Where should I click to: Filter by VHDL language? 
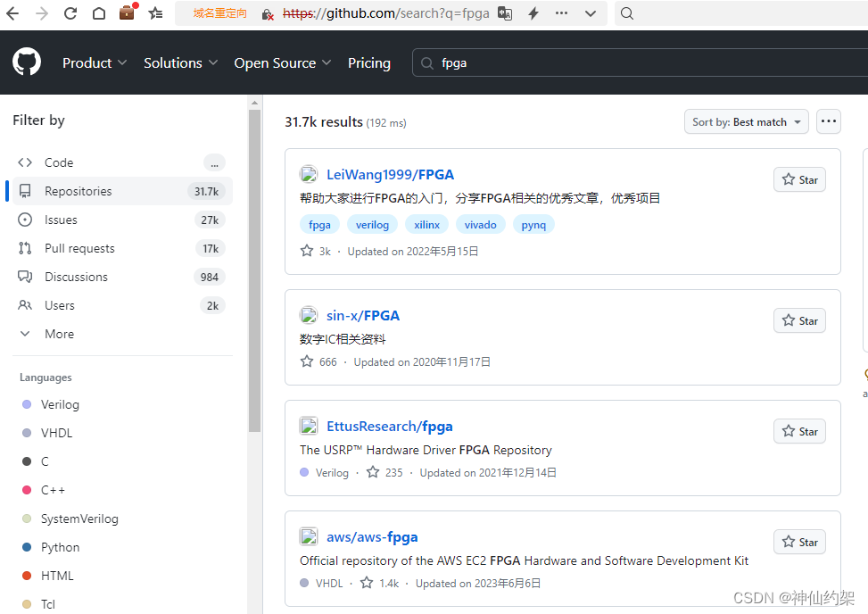click(x=56, y=433)
